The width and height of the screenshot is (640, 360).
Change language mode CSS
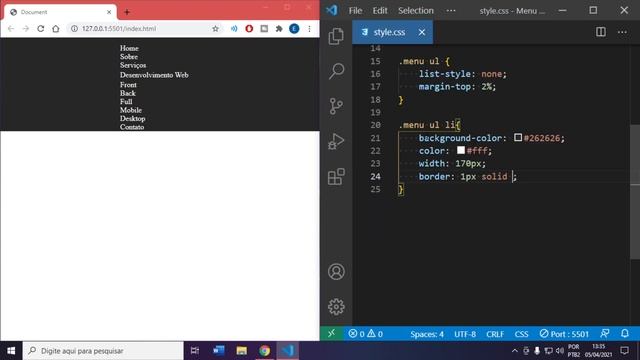tap(521, 334)
